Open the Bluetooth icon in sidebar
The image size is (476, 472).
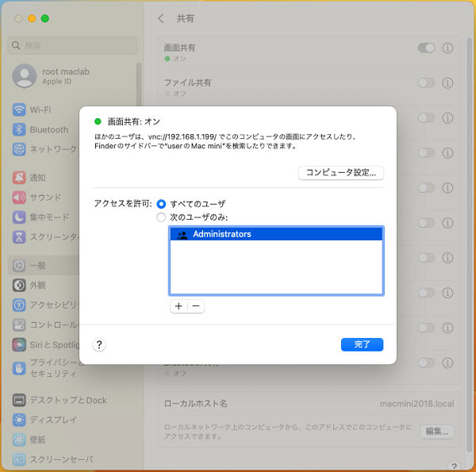pos(19,129)
